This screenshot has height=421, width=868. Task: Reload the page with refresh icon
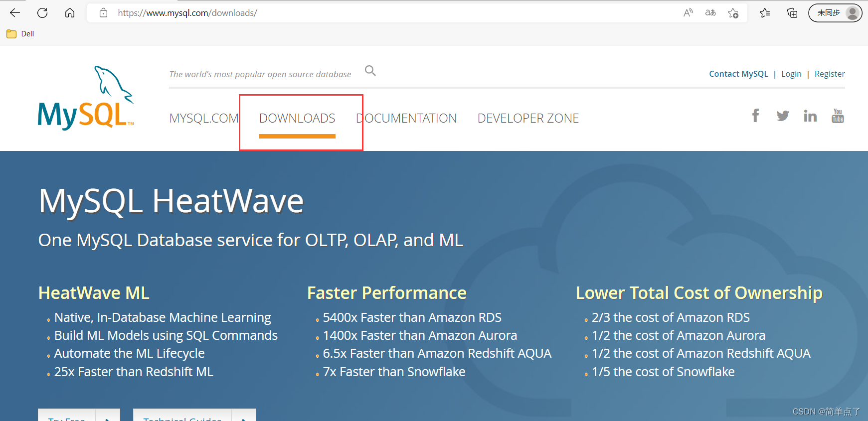point(42,13)
